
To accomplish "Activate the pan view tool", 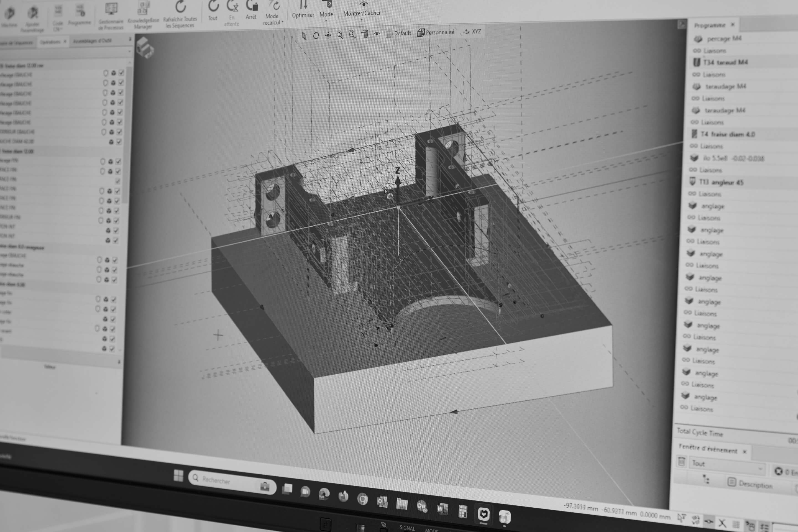I will [x=328, y=35].
